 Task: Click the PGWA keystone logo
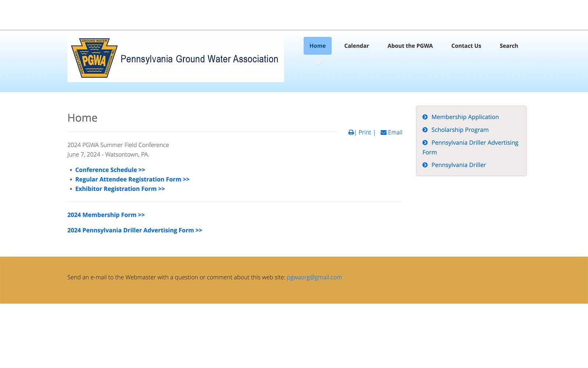(x=94, y=58)
